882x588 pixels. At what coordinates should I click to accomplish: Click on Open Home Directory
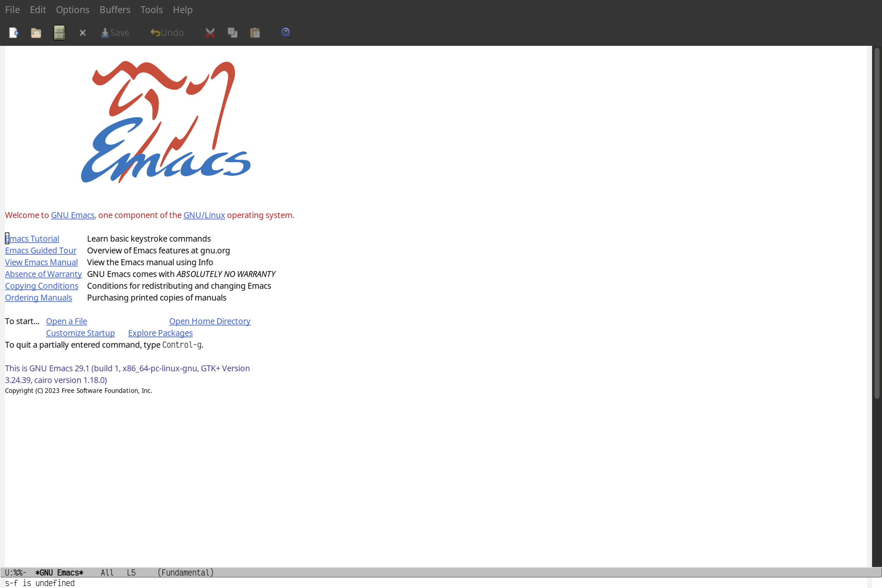click(209, 321)
